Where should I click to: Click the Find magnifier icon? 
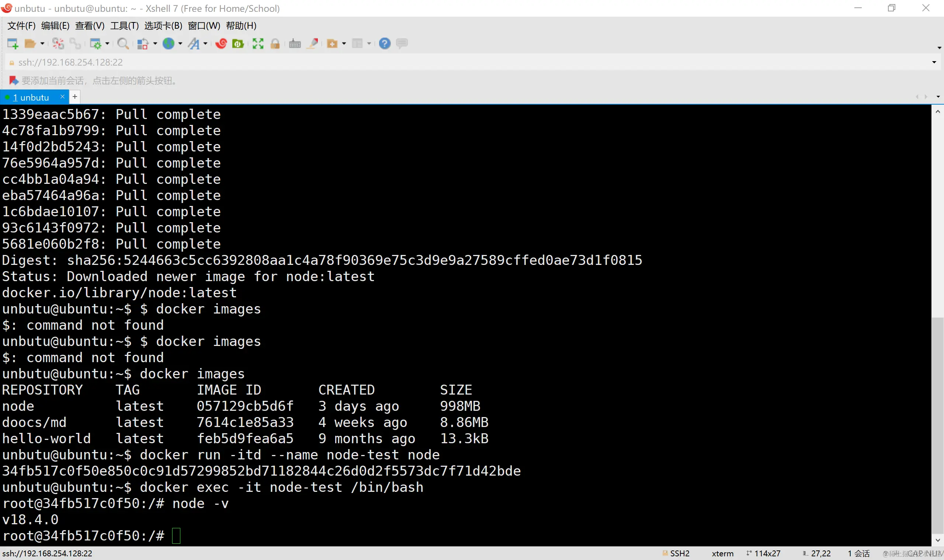pos(123,44)
